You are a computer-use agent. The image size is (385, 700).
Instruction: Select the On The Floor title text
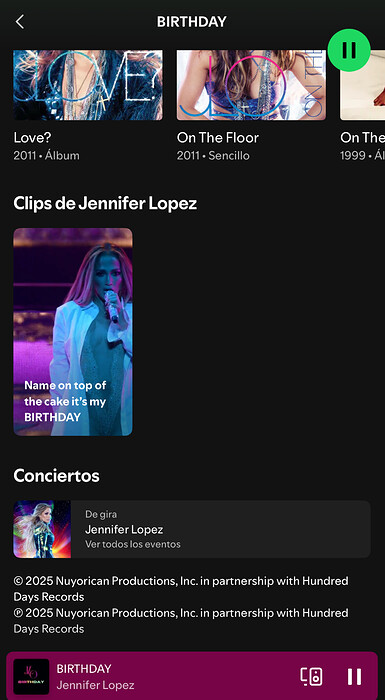coord(218,138)
